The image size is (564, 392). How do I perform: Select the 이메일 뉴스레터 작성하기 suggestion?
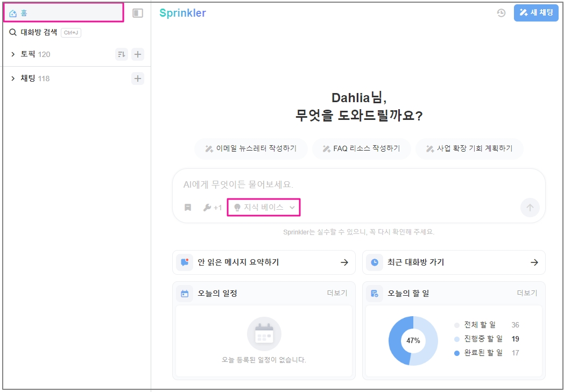pyautogui.click(x=251, y=149)
